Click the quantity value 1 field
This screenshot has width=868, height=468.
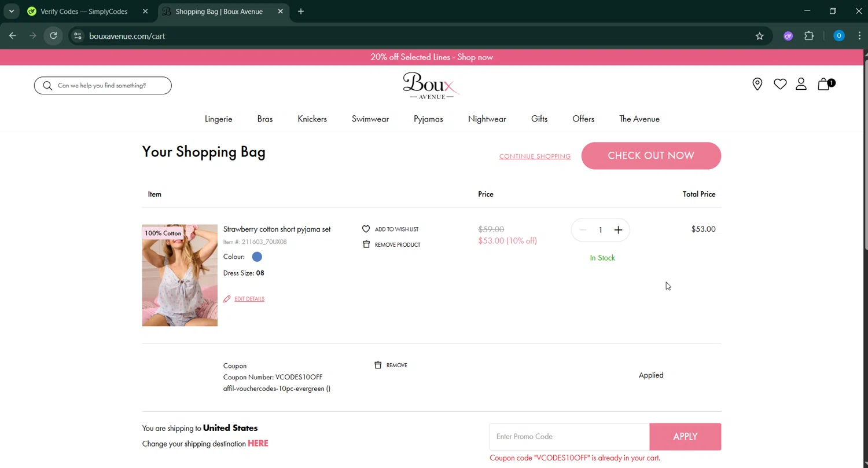(601, 230)
